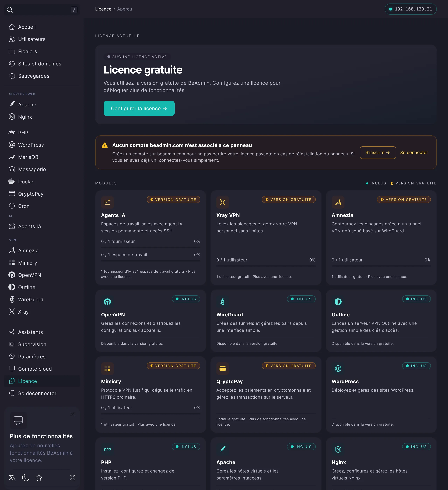The height and width of the screenshot is (490, 448).
Task: Click the Licence breadcrumb link
Action: coord(103,9)
